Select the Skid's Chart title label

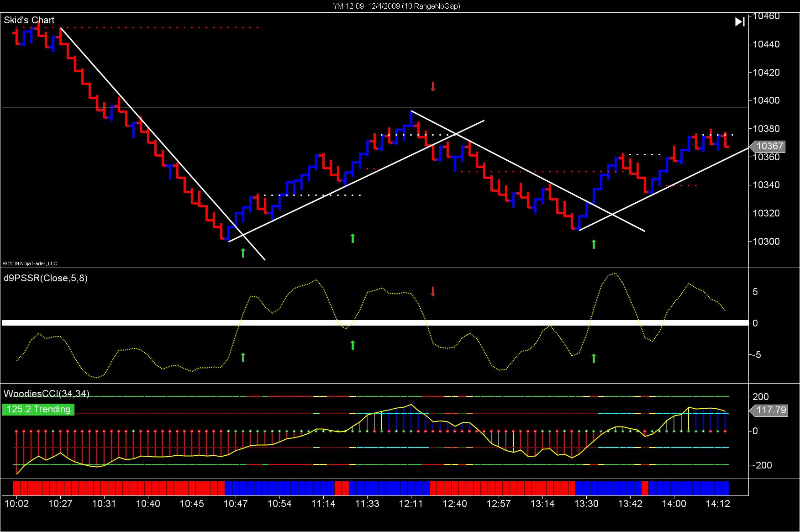pyautogui.click(x=29, y=20)
